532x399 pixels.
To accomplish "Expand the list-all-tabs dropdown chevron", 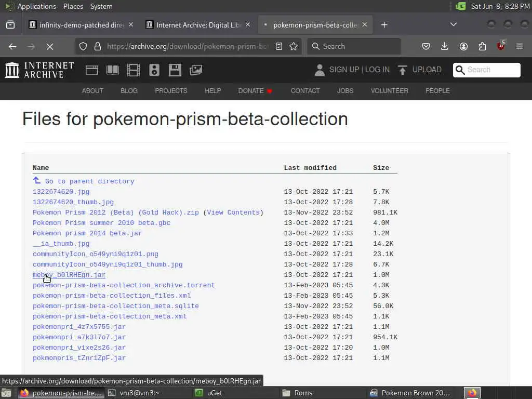I will (453, 24).
